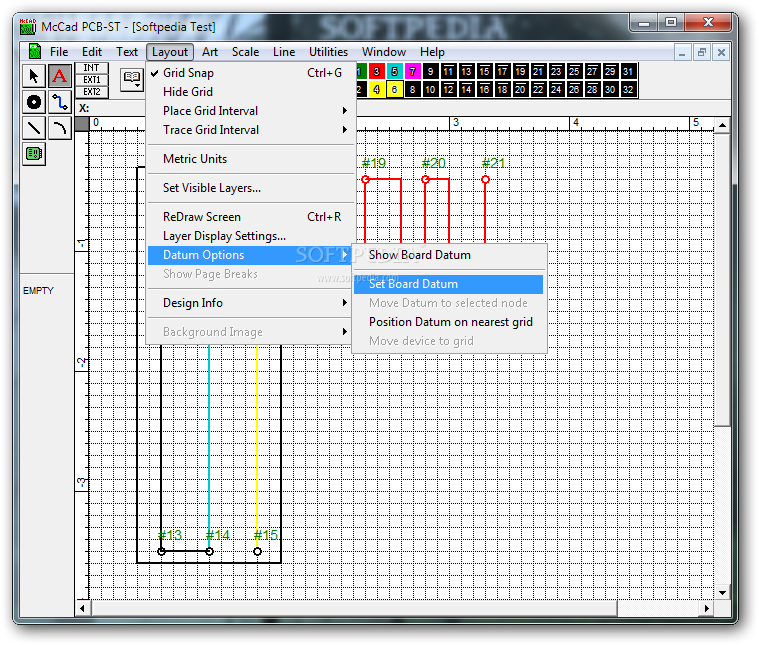This screenshot has width=759, height=645.
Task: Open the Art menu
Action: [210, 52]
